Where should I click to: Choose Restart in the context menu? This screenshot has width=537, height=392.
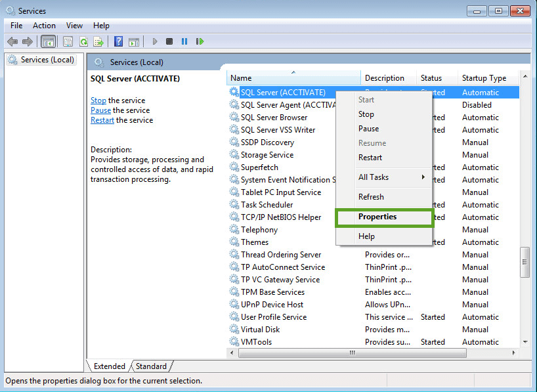tap(383, 158)
